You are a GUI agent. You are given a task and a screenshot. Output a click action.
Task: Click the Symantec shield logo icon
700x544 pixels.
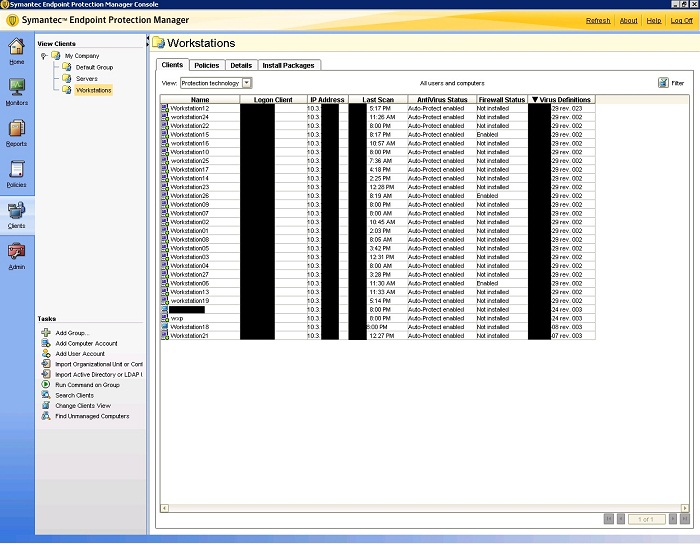pos(12,20)
